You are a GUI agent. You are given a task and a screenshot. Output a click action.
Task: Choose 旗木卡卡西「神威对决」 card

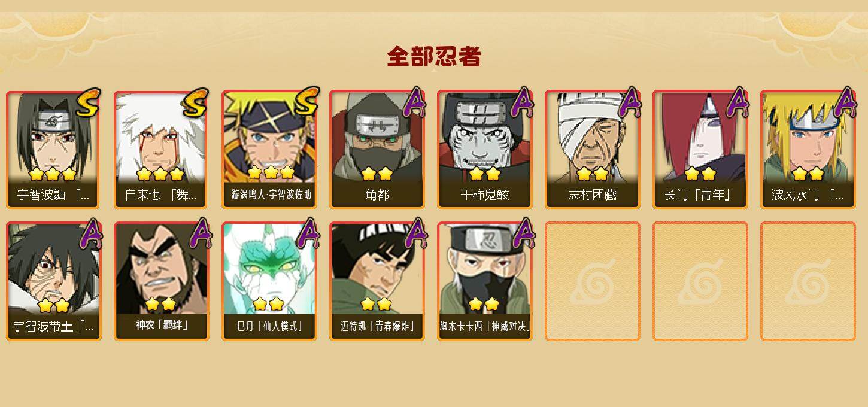(485, 281)
